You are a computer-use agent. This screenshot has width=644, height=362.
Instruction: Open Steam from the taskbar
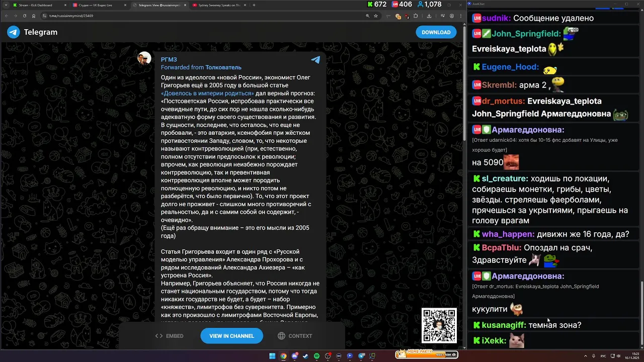point(305,356)
